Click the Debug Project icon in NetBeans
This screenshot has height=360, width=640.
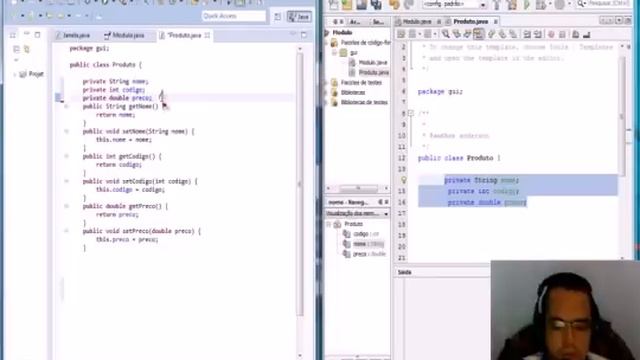pos(541,5)
